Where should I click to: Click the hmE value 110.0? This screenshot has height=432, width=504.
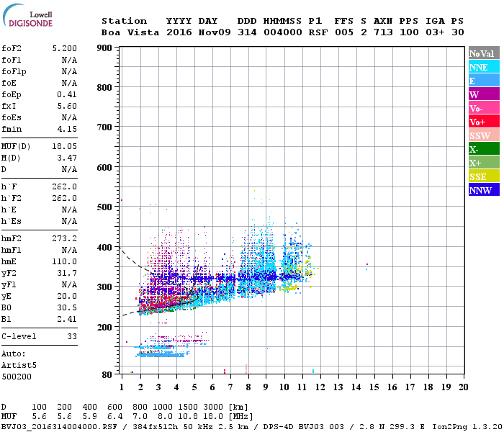tap(65, 261)
